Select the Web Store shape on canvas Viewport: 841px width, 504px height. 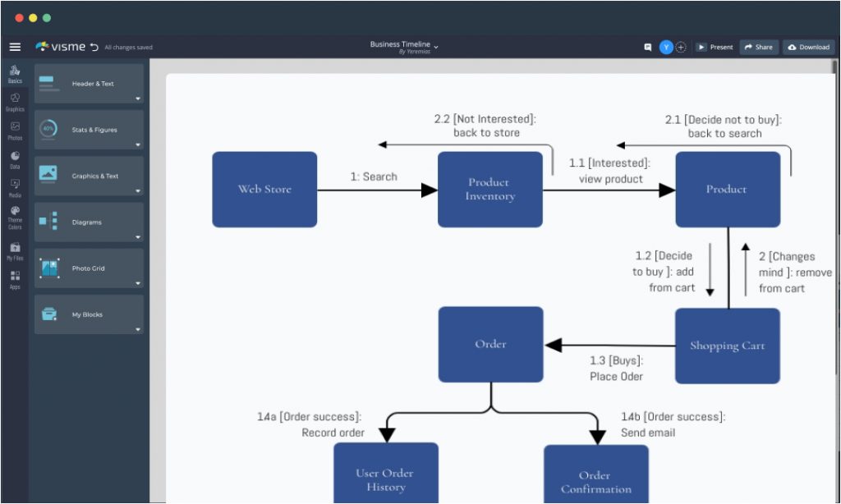tap(264, 189)
